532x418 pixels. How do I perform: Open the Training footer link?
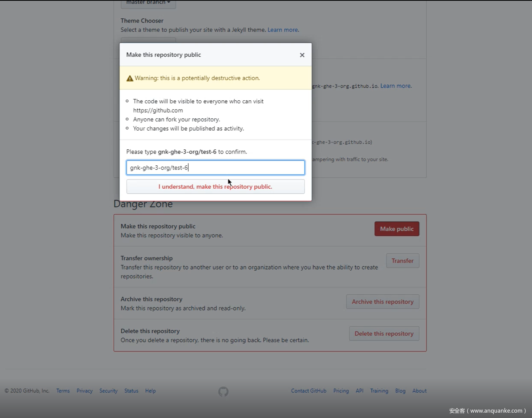pos(379,391)
